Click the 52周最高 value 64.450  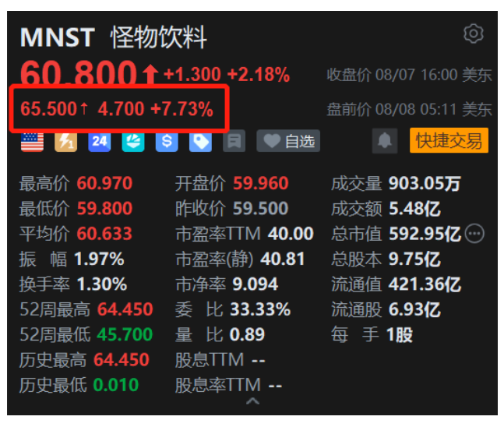125,309
